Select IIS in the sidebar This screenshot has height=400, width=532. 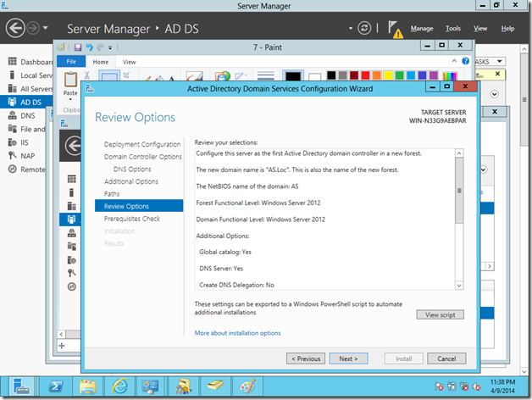(19, 142)
